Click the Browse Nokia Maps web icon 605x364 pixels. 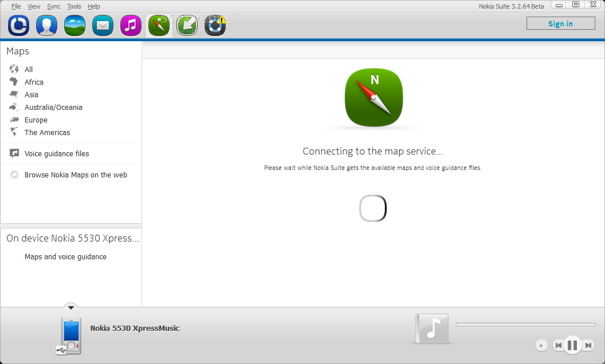pos(14,175)
